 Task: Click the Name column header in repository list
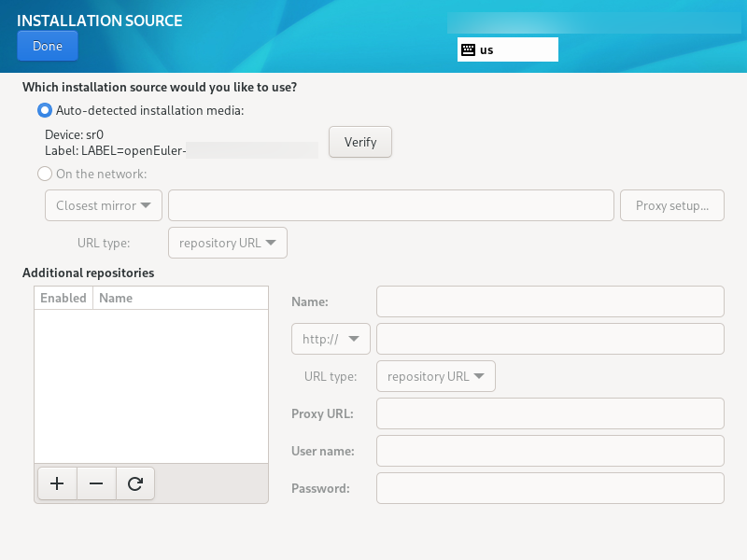[x=116, y=298]
